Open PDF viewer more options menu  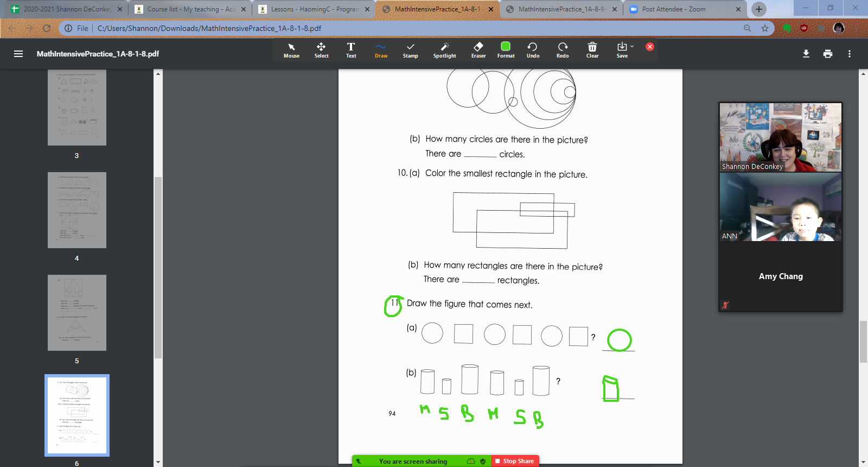click(850, 54)
